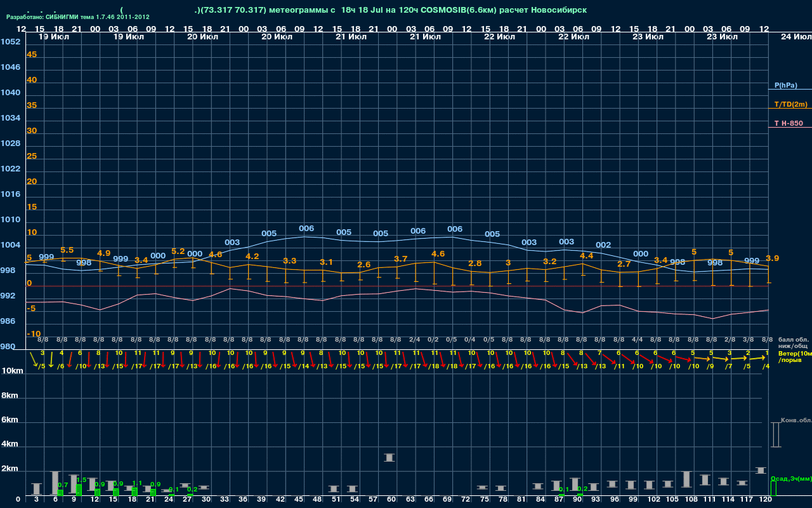Click the 1028 pressure axis value
Image resolution: width=812 pixels, height=508 pixels.
coord(10,144)
